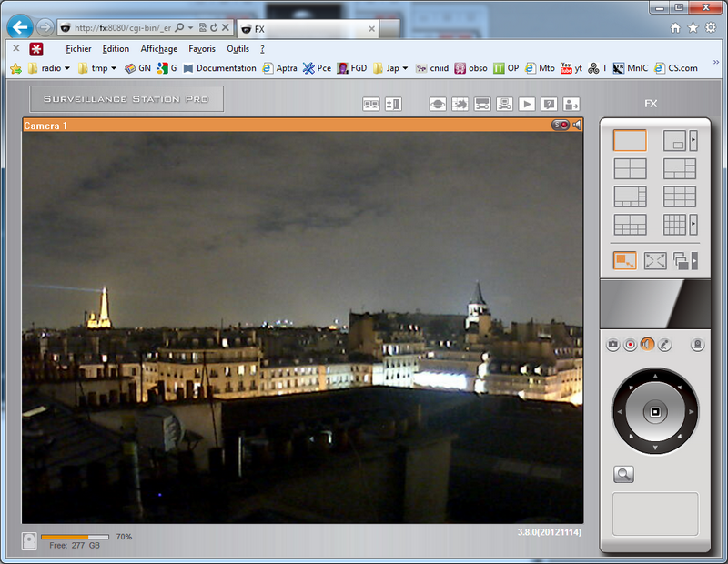Image resolution: width=728 pixels, height=564 pixels.
Task: Expand sequential mode interval options arrow
Action: (x=694, y=261)
